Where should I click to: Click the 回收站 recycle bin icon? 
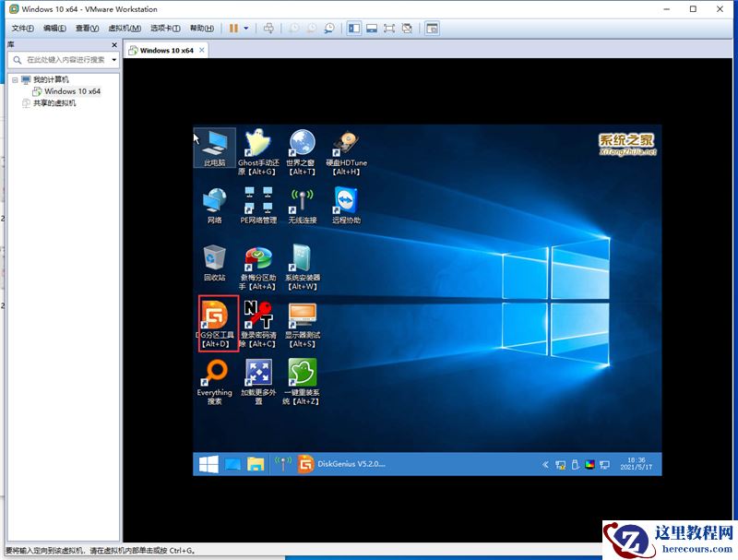pyautogui.click(x=215, y=258)
